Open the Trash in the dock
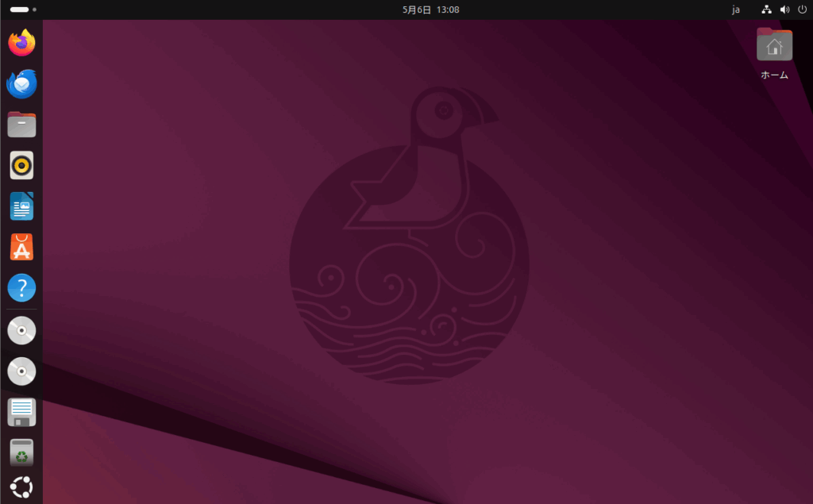 [x=21, y=452]
